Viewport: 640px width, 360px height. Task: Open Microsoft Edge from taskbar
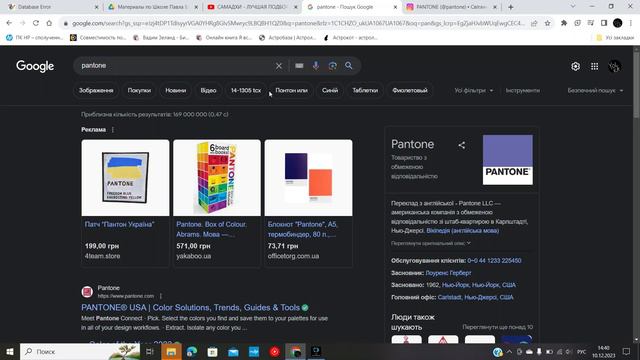click(x=192, y=351)
